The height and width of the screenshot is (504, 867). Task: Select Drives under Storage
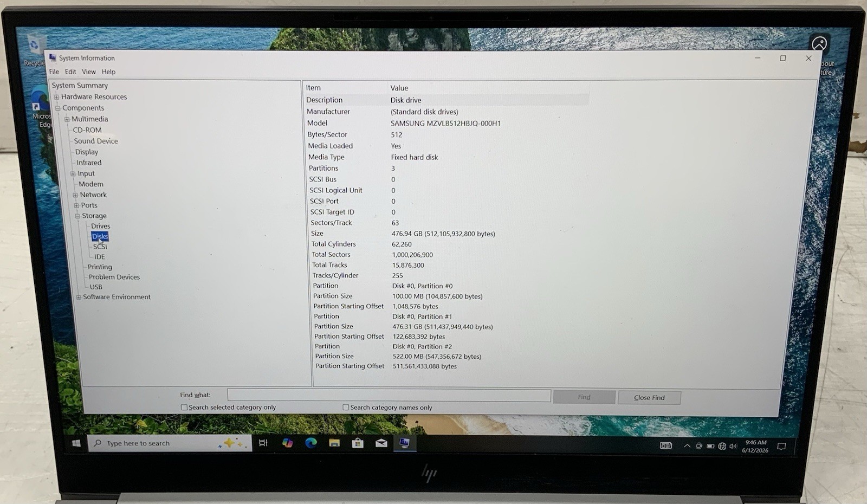(x=100, y=226)
